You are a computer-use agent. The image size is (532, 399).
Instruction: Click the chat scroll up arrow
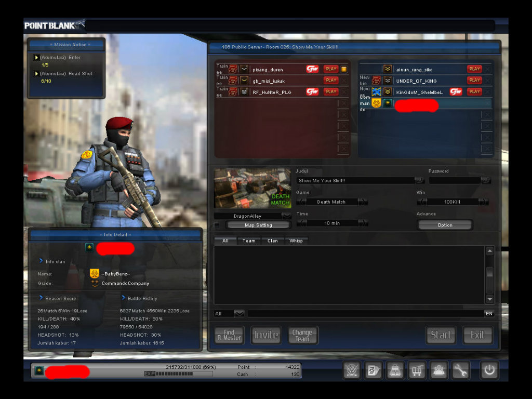click(x=489, y=251)
